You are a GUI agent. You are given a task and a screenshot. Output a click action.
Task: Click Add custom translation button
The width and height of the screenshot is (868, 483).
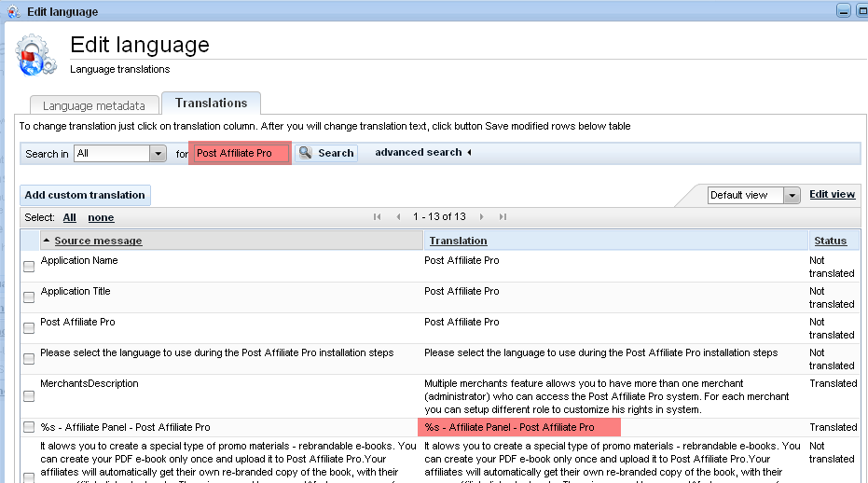coord(85,195)
